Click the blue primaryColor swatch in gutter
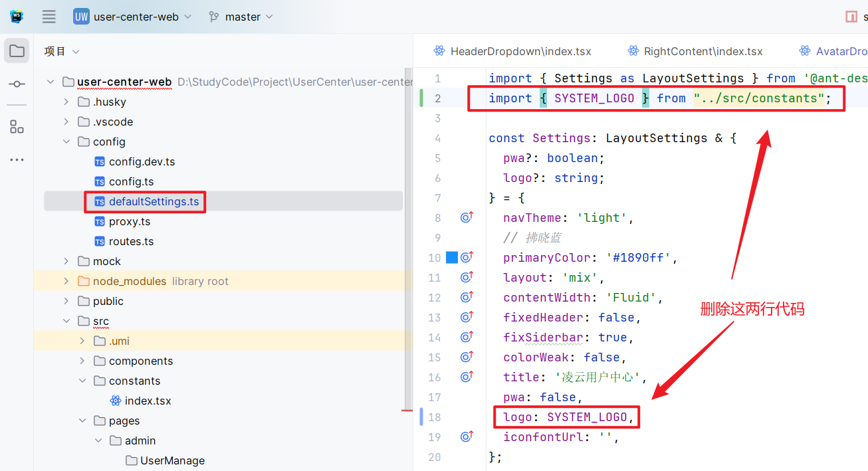 point(452,258)
